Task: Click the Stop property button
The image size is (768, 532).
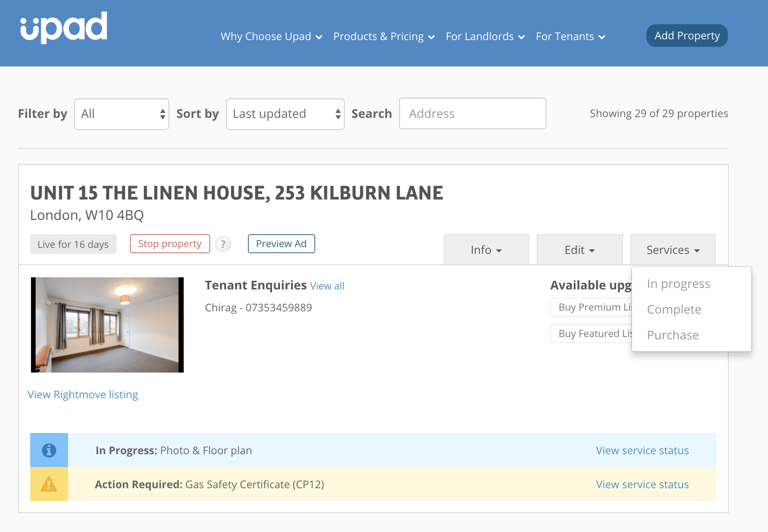Action: point(170,244)
